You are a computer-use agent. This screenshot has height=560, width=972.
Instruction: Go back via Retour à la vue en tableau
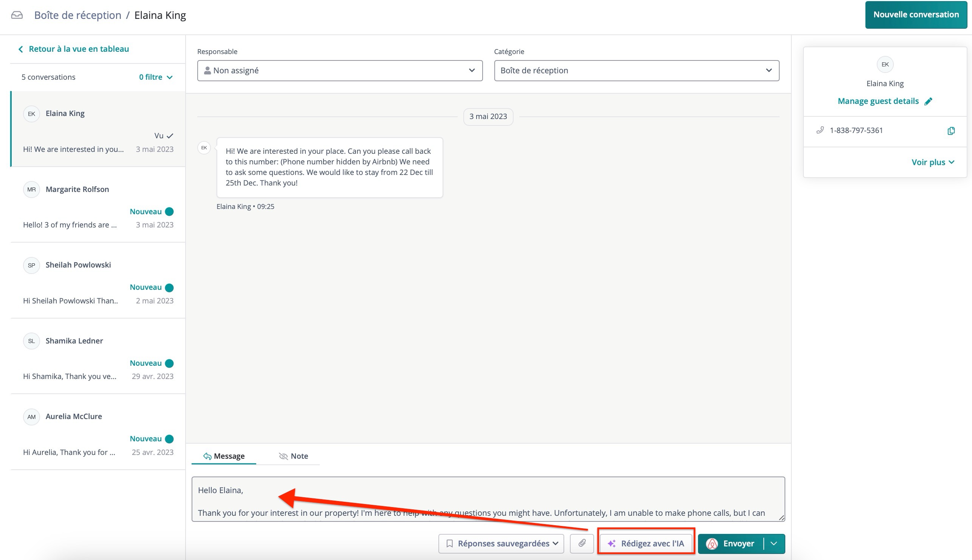point(73,49)
